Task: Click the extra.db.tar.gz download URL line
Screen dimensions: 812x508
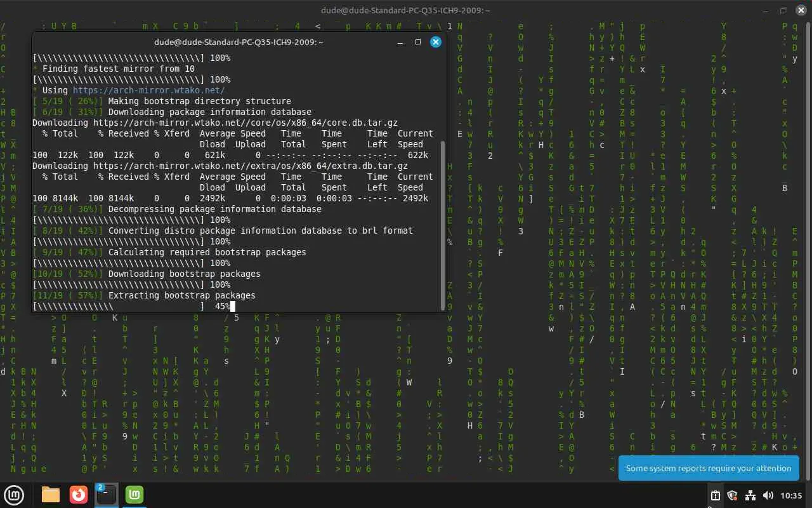Action: (220, 166)
